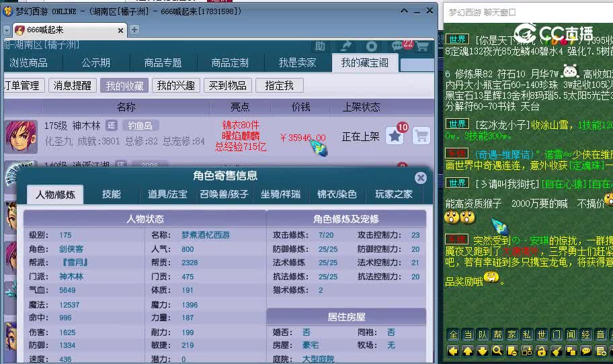Click the 我的兴趣 button
The height and width of the screenshot is (364, 613).
(x=176, y=85)
